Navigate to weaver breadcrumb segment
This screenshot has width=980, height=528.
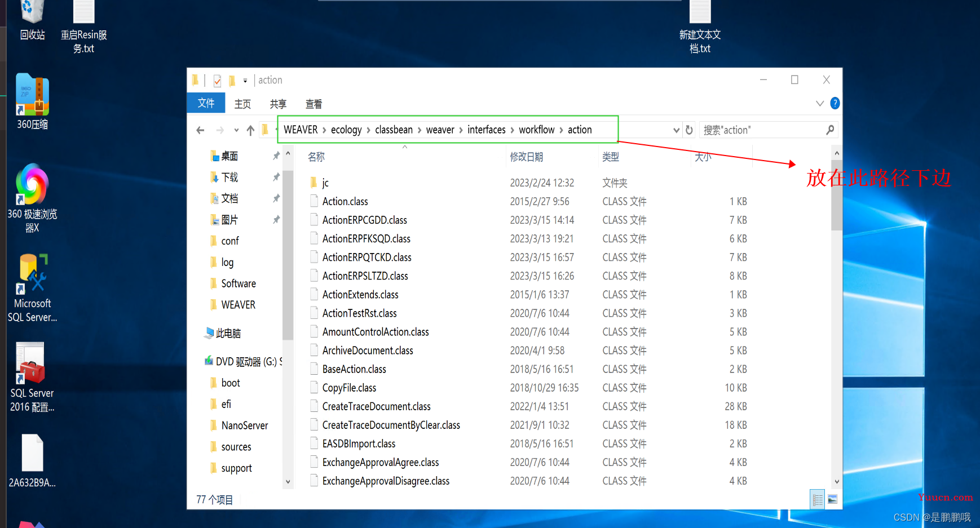[x=440, y=130]
